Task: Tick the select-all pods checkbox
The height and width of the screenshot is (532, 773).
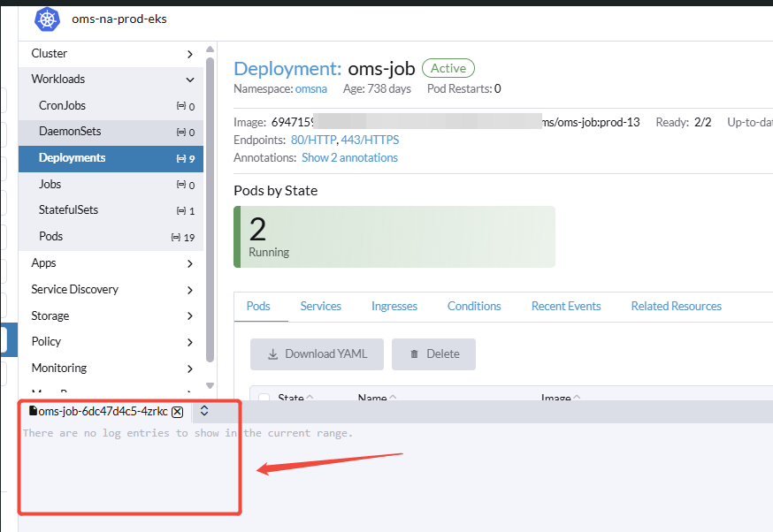Action: [x=264, y=399]
